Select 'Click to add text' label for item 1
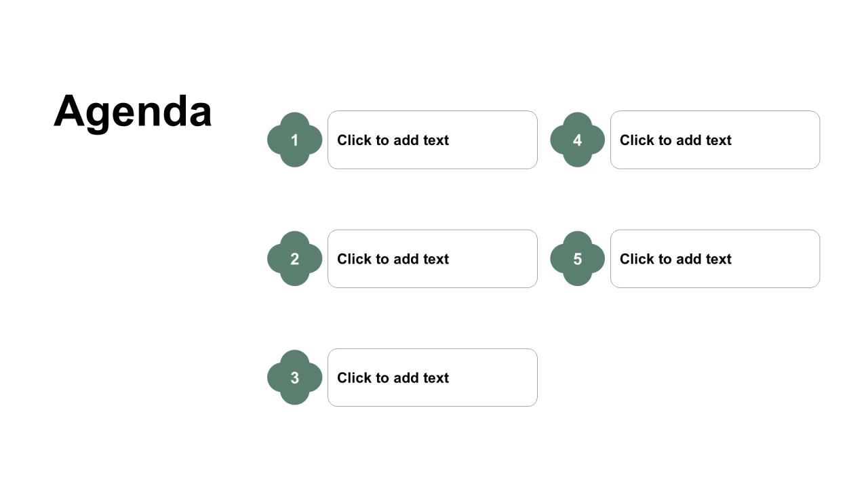868x488 pixels. tap(393, 140)
